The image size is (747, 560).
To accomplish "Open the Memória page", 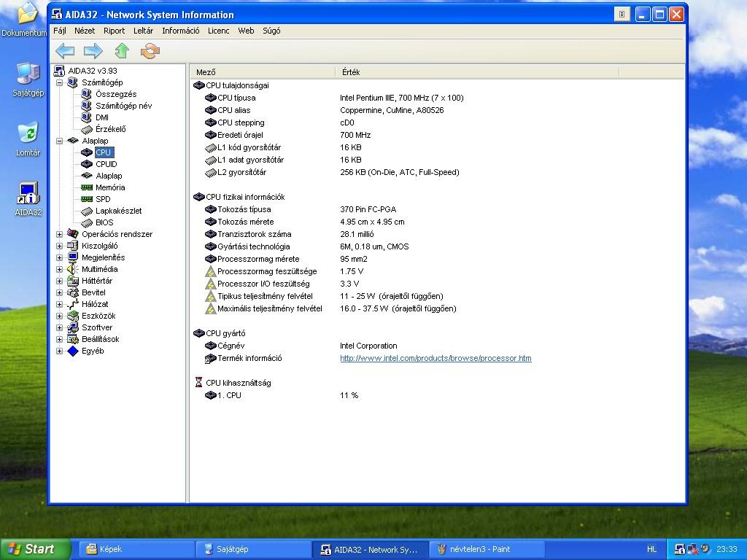I will click(x=110, y=187).
